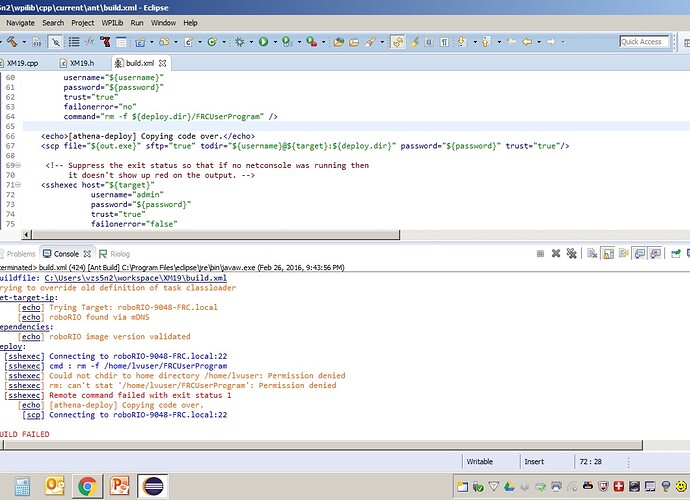
Task: Click the first sshexec link in console
Action: (25, 356)
